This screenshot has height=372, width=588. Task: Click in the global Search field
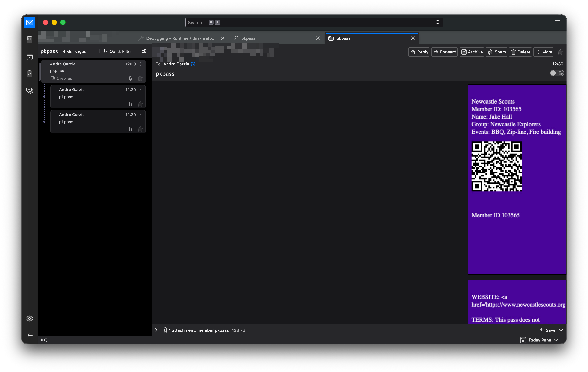coord(310,23)
